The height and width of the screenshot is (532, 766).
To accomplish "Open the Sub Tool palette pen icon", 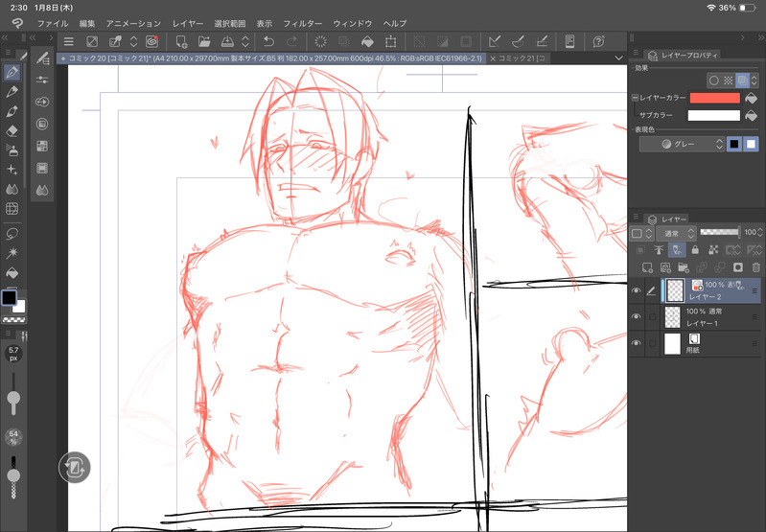I will (42, 58).
